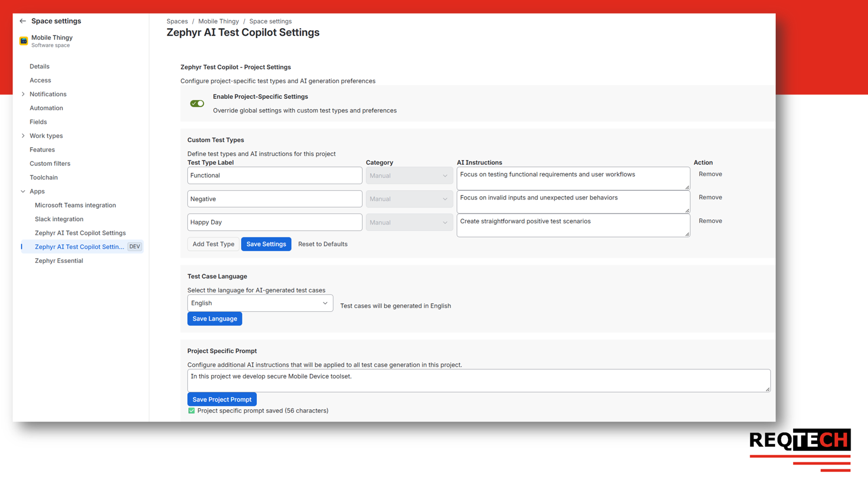Collapse the Apps sidebar section
868x489 pixels.
click(23, 191)
